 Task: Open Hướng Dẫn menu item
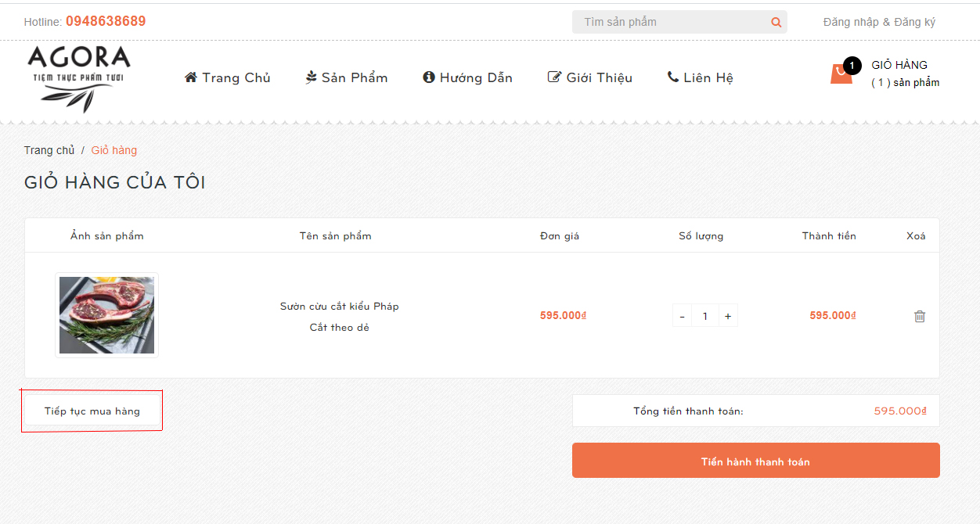click(467, 77)
